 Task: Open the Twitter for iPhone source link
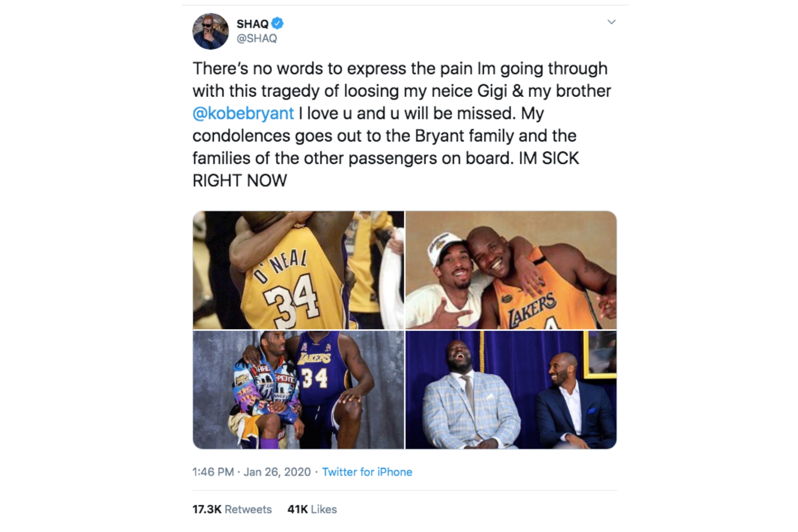[x=367, y=472]
